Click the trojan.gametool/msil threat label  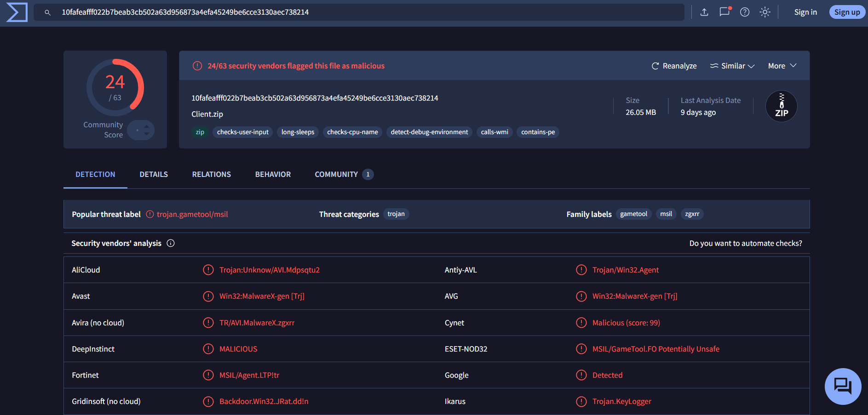click(192, 214)
